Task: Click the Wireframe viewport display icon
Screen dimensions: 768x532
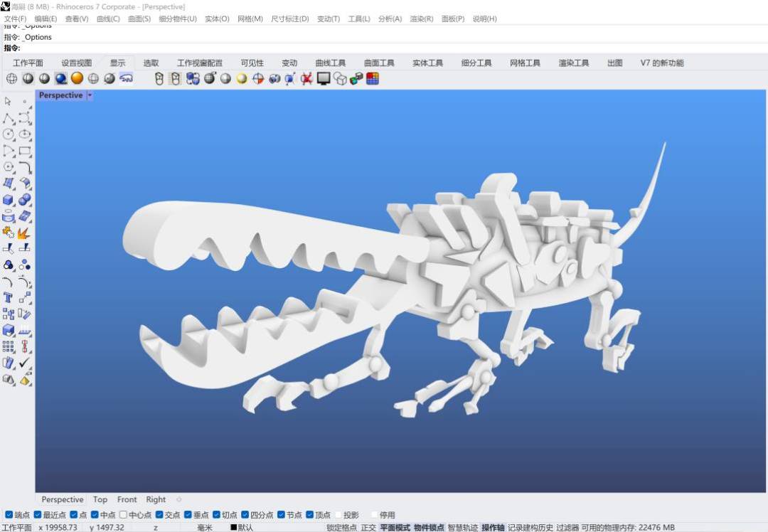Action: coord(12,78)
